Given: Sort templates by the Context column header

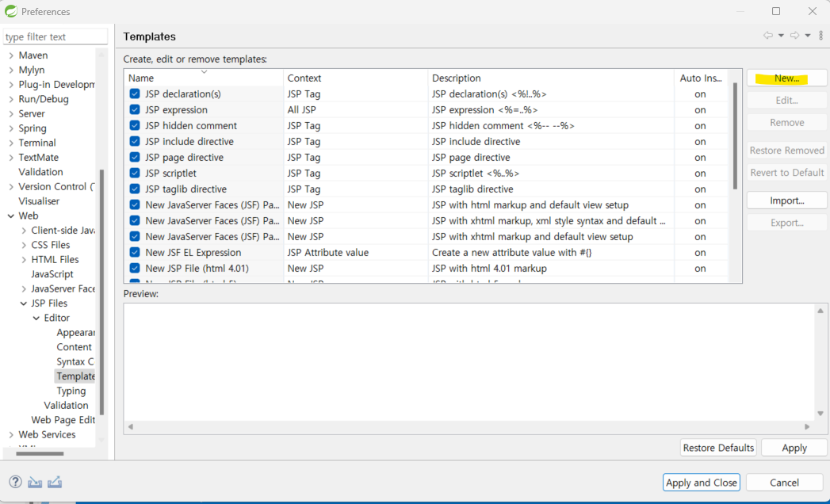Looking at the screenshot, I should pos(356,78).
